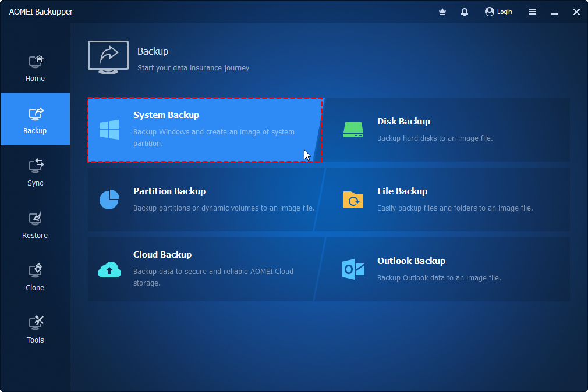588x392 pixels.
Task: Click the AOMEI Backupper title text
Action: 41,12
